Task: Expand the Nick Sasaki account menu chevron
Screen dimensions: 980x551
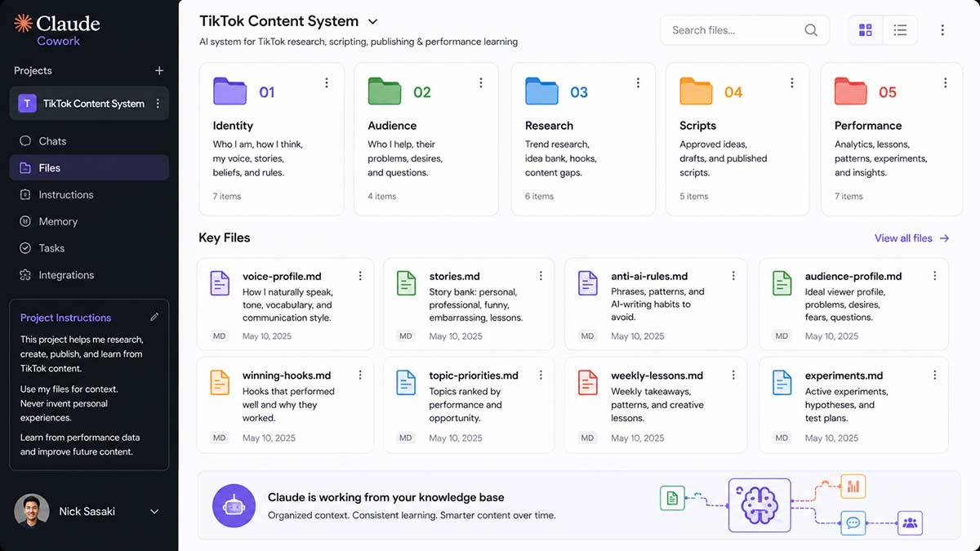Action: 154,512
